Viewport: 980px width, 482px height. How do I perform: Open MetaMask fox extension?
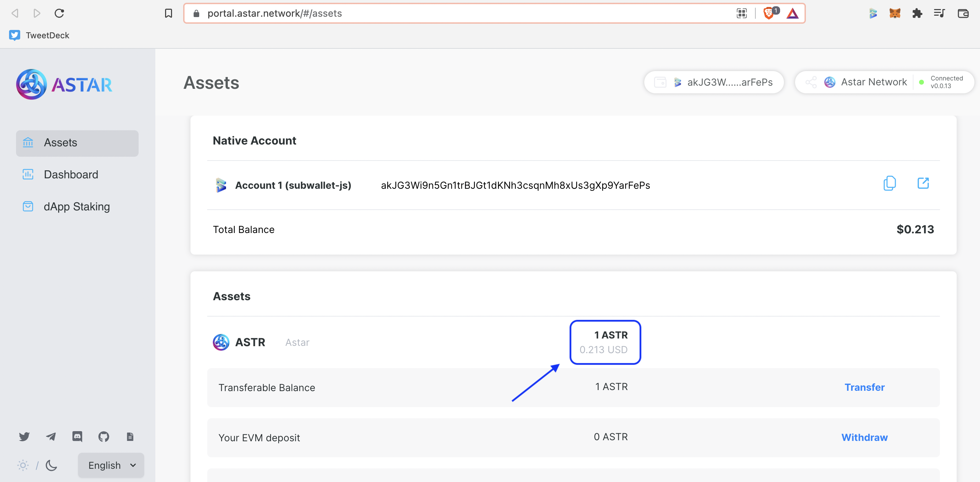click(x=895, y=13)
